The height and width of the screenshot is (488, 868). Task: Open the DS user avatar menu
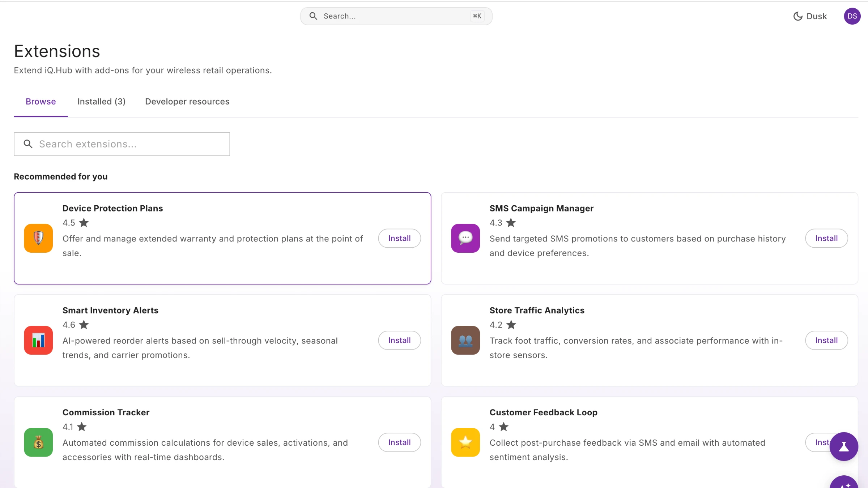tap(852, 16)
